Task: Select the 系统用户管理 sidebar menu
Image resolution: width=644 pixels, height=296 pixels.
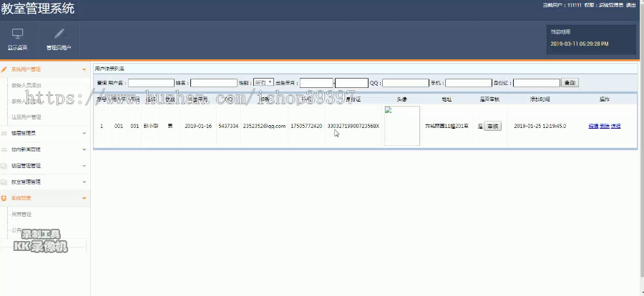Action: pos(26,69)
